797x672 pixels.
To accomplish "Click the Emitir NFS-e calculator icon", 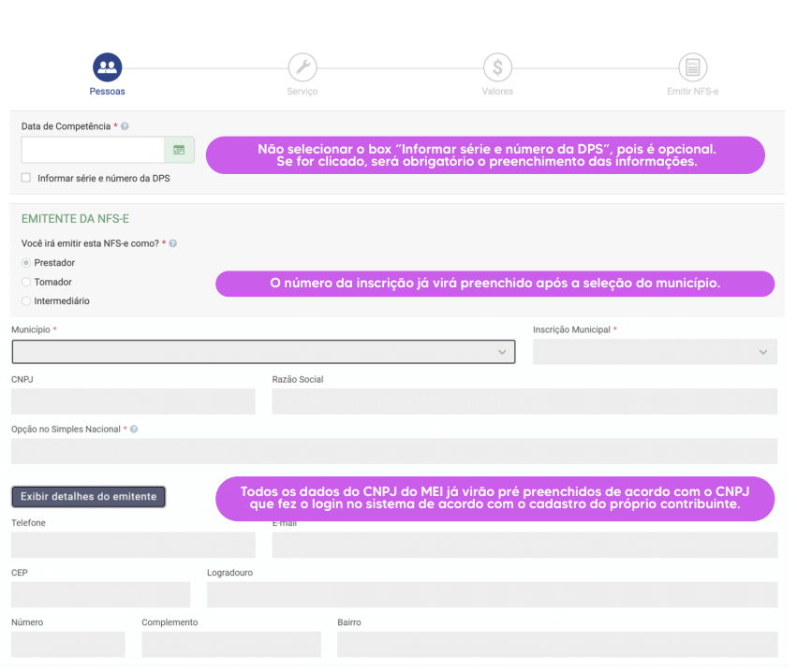I will click(692, 67).
